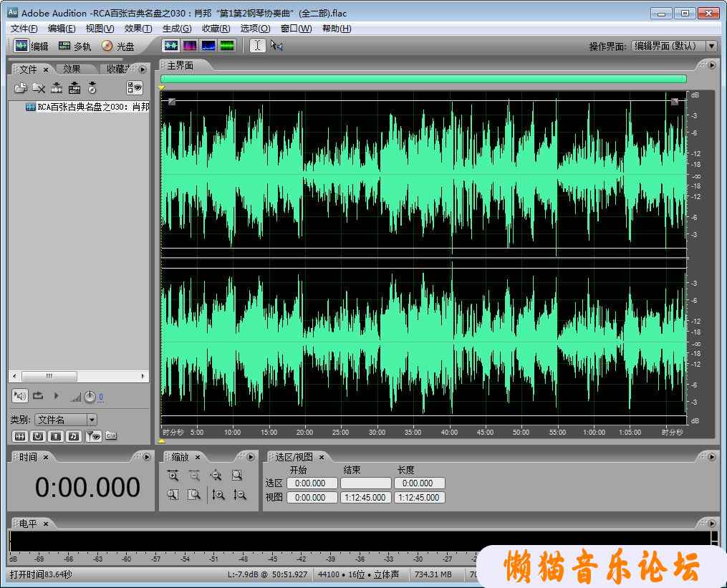This screenshot has height=588, width=727.
Task: Click the insert into CD list icon
Action: 92,87
